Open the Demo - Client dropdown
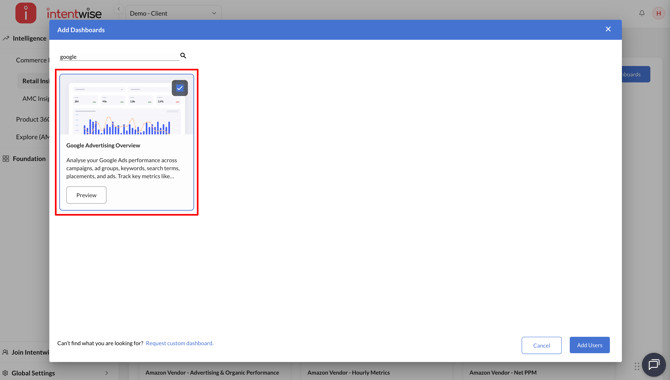Image resolution: width=670 pixels, height=380 pixels. (x=173, y=13)
